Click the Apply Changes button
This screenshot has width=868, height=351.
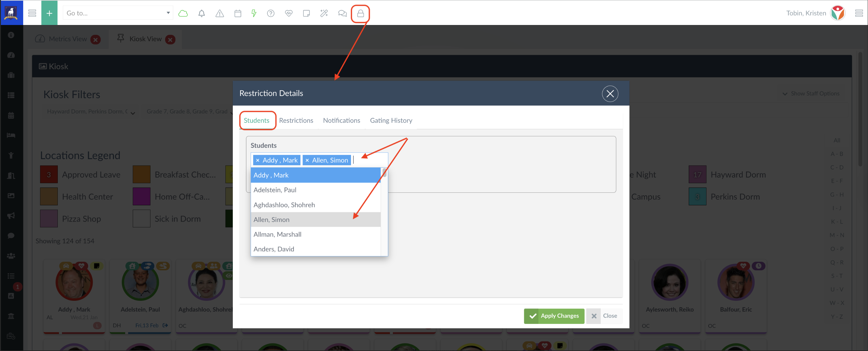coord(554,316)
